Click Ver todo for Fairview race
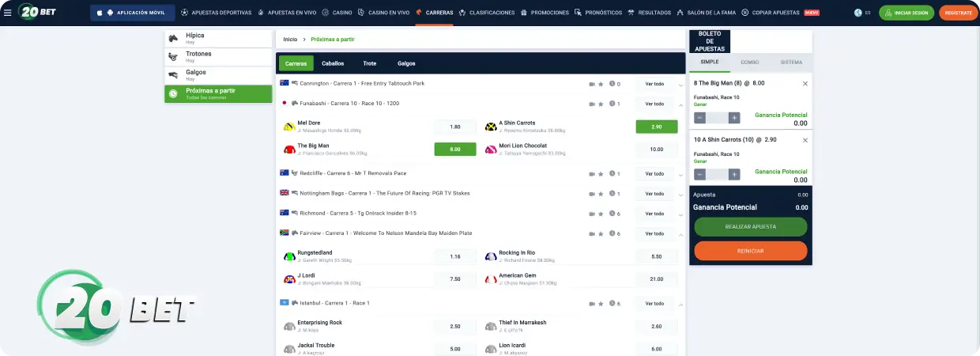 tap(654, 233)
